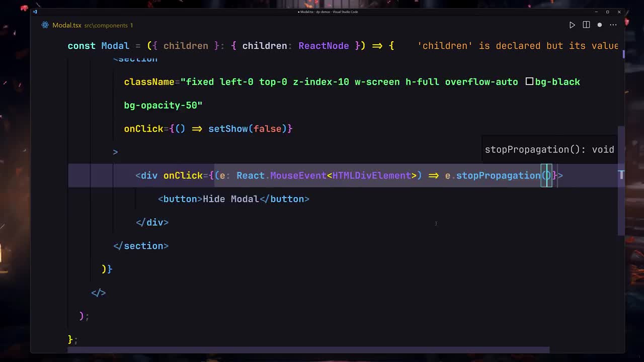Click the setShow(false) call
The image size is (644, 362).
pos(248,129)
